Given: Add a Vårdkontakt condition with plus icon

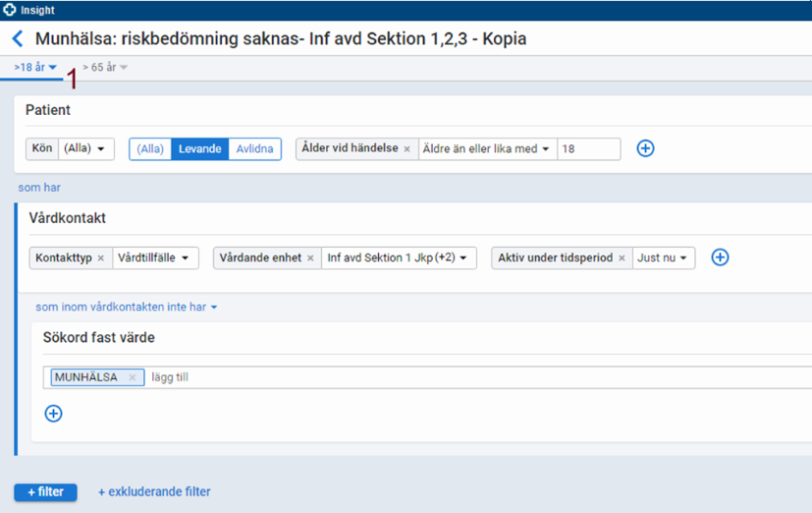Looking at the screenshot, I should [x=720, y=257].
